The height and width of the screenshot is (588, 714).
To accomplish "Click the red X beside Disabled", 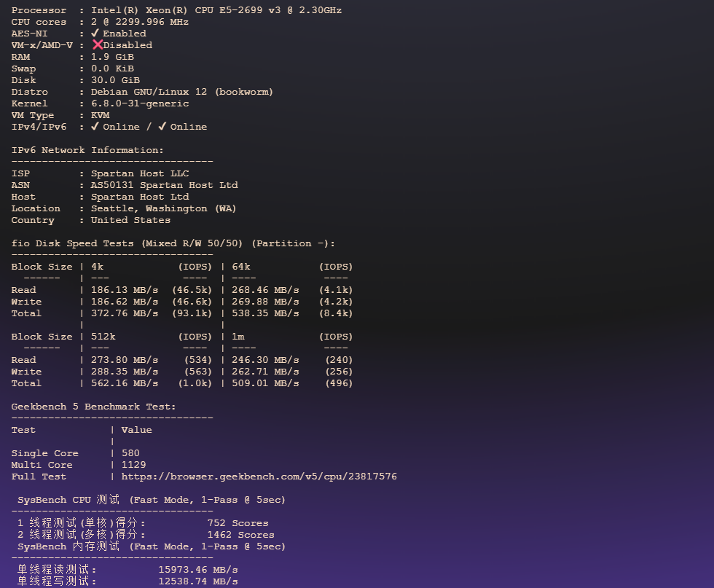I will click(97, 45).
